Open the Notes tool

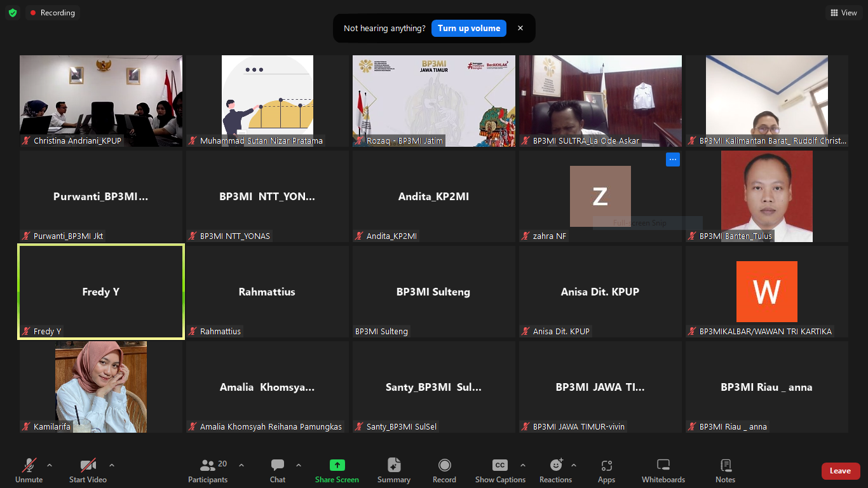click(725, 471)
